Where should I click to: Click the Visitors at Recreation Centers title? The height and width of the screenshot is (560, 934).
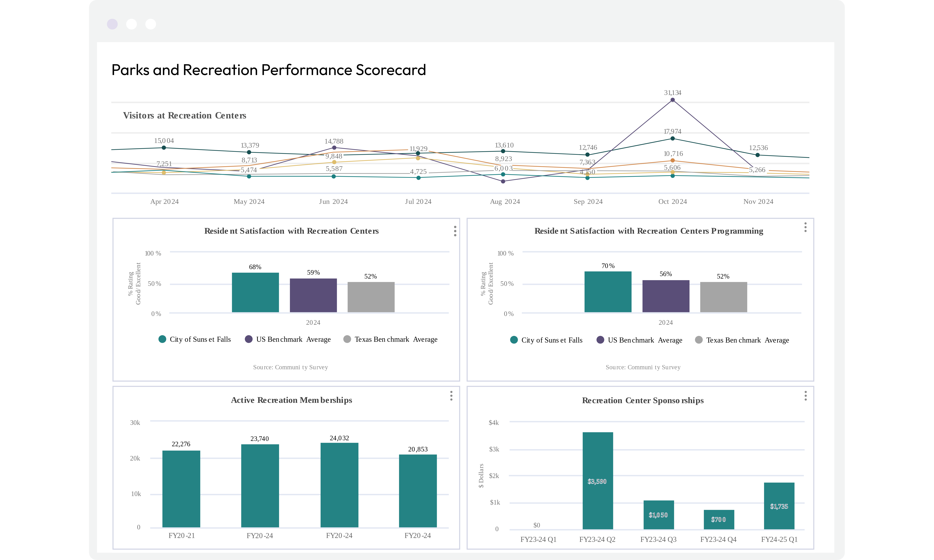point(185,116)
